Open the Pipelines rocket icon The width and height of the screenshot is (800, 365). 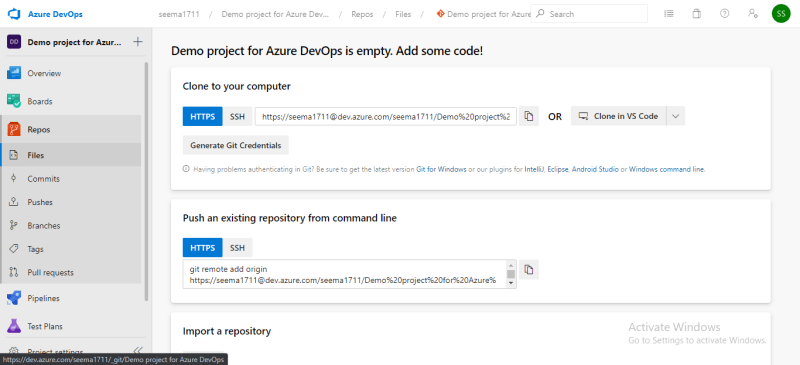point(14,298)
